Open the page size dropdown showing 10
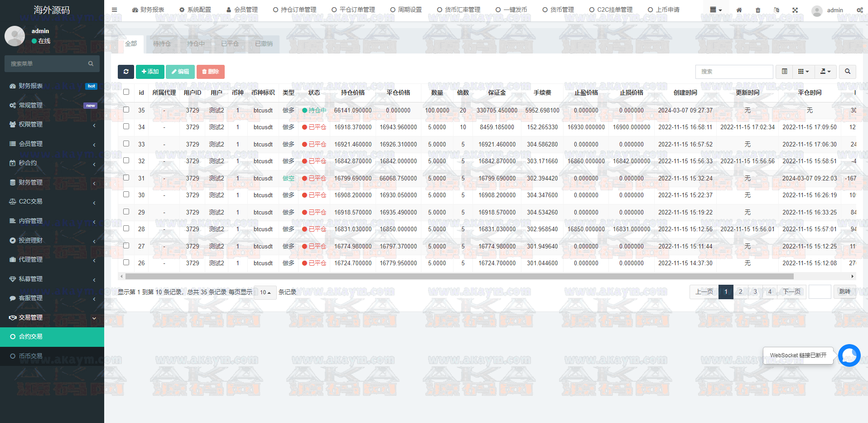This screenshot has height=423, width=868. (x=265, y=292)
